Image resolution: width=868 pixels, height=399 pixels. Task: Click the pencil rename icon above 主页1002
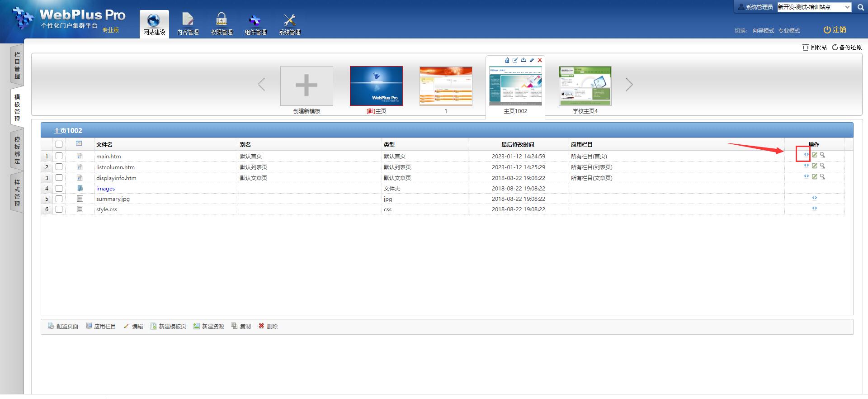click(532, 60)
